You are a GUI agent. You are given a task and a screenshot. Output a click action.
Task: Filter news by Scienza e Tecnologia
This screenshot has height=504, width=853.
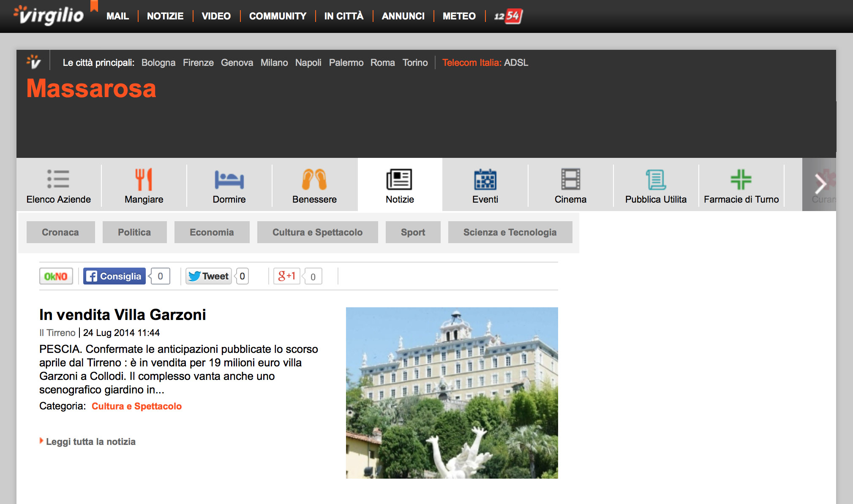tap(510, 232)
